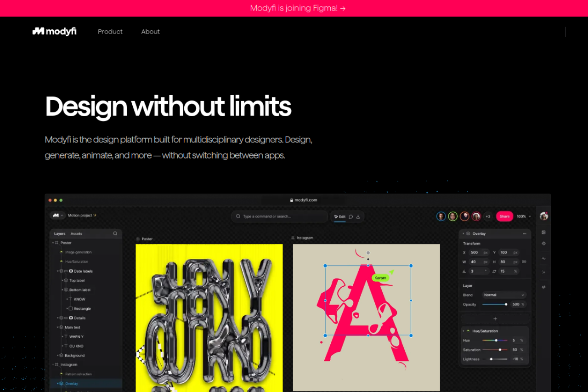This screenshot has height=392, width=588.
Task: Collapse the Date labels group
Action: point(58,271)
